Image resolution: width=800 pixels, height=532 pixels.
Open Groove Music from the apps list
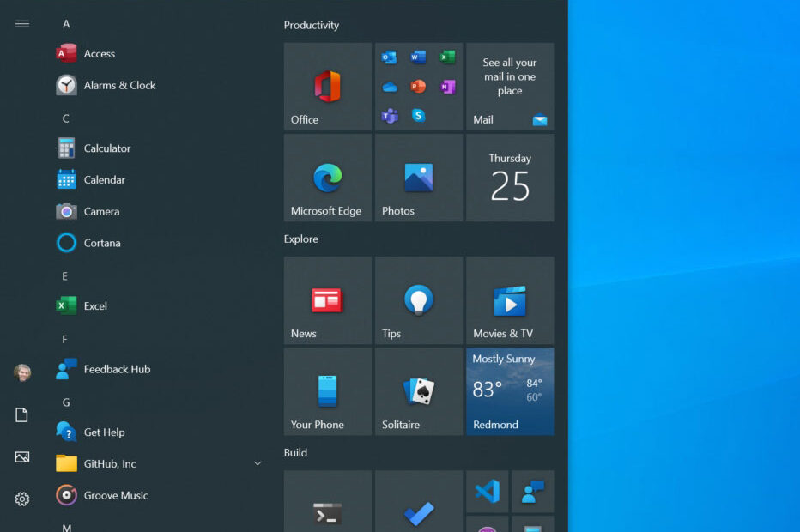[x=112, y=495]
